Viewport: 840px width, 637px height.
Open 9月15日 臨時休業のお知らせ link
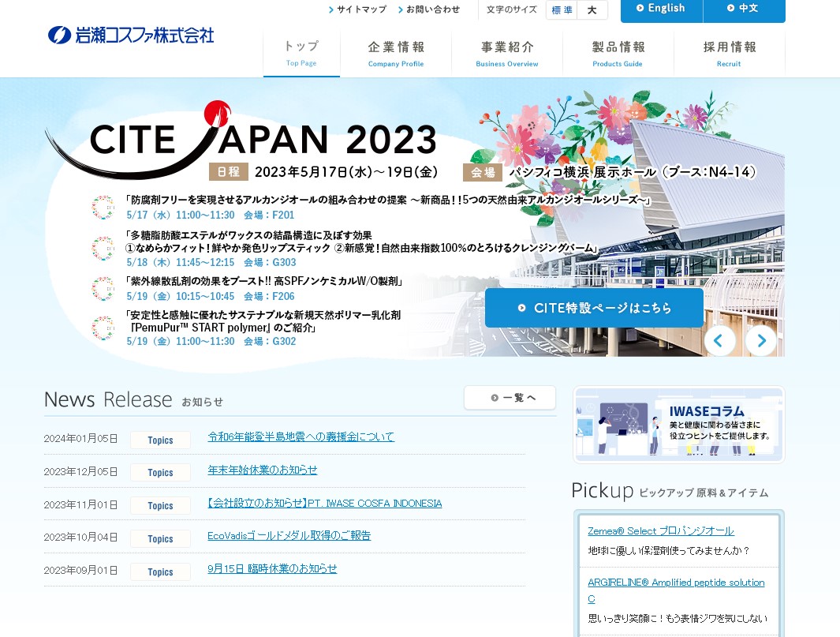click(x=272, y=569)
